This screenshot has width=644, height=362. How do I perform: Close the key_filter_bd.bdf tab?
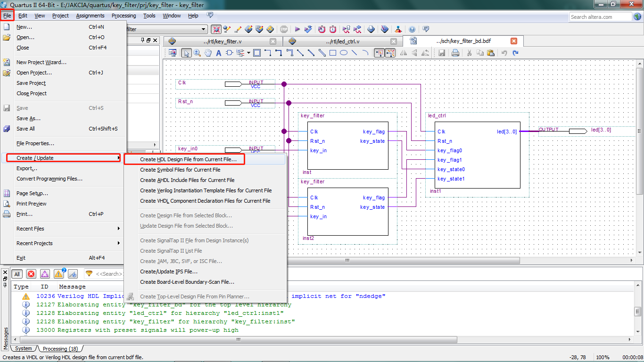(514, 41)
